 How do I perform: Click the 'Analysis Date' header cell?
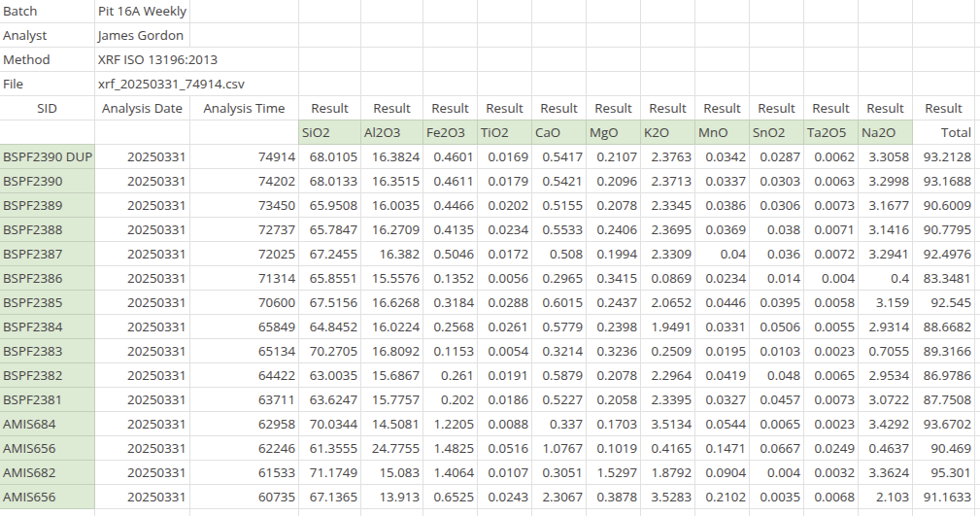click(x=142, y=109)
